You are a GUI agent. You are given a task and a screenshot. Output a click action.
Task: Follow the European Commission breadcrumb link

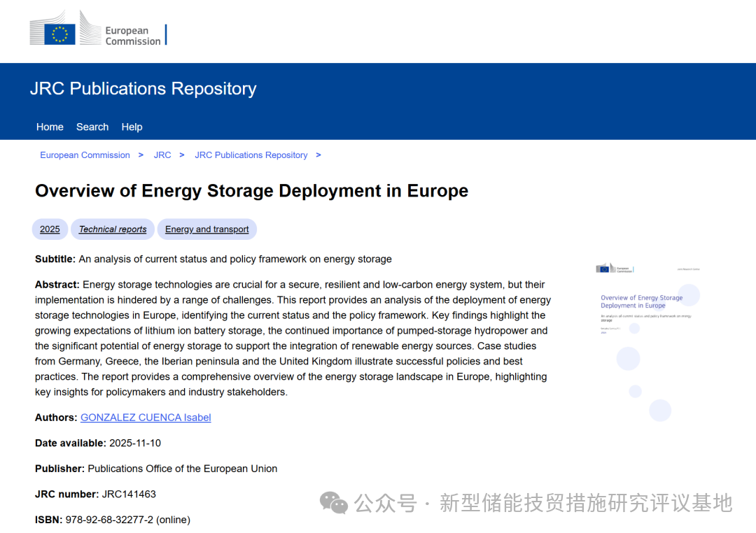click(x=85, y=155)
